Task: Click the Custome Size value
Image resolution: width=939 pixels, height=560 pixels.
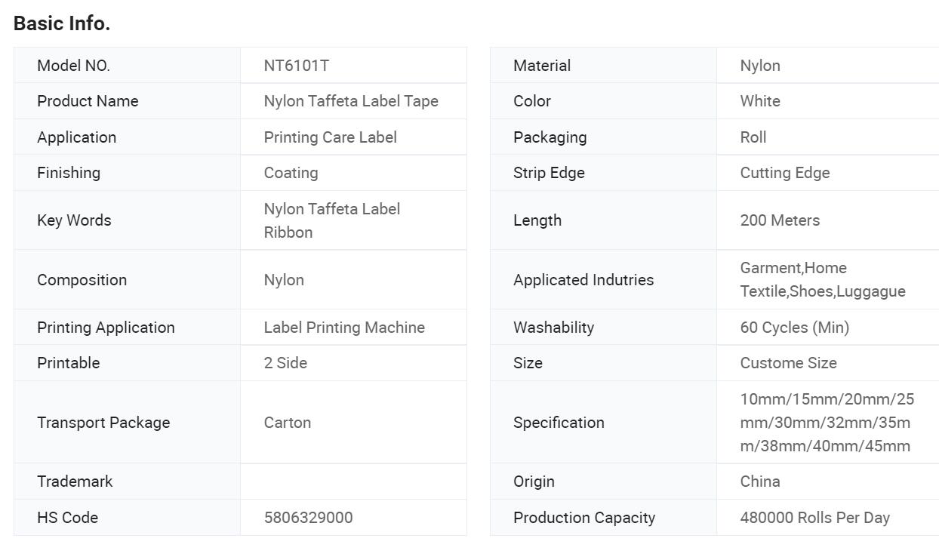Action: [788, 363]
